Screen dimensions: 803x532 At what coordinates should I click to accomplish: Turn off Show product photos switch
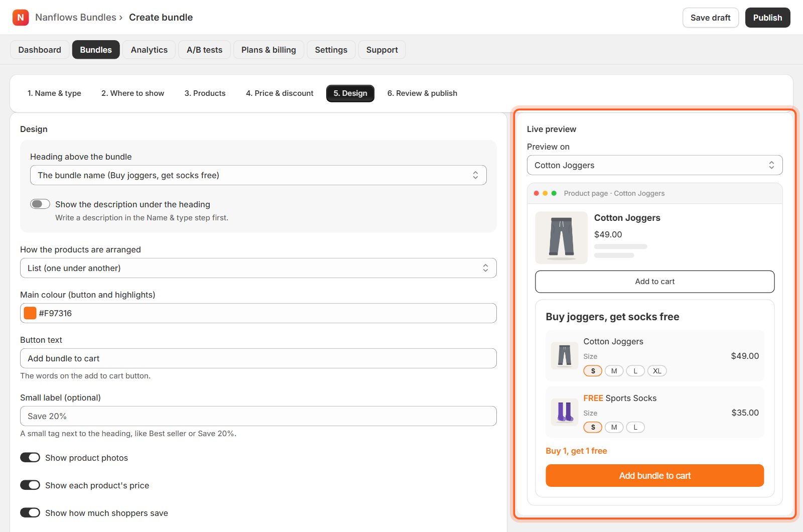(x=30, y=457)
